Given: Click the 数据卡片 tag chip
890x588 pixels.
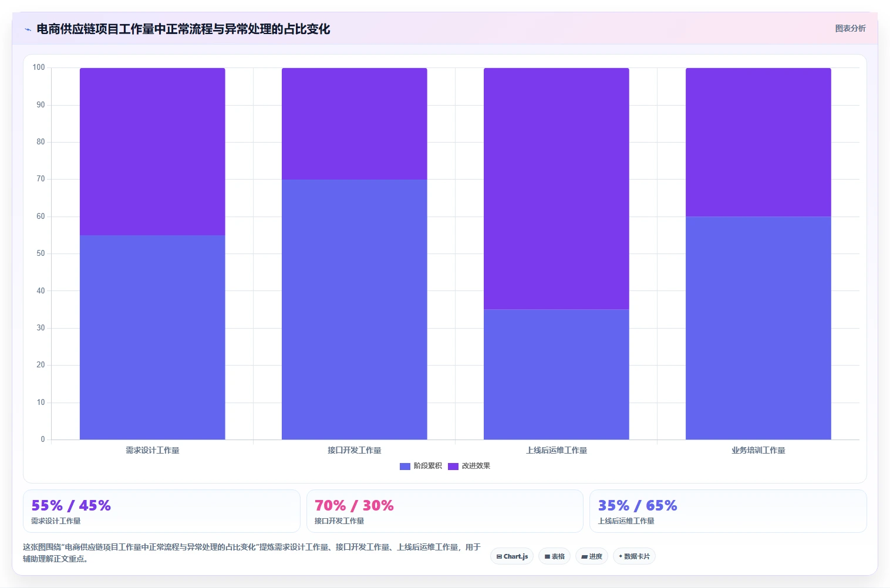Looking at the screenshot, I should (634, 556).
